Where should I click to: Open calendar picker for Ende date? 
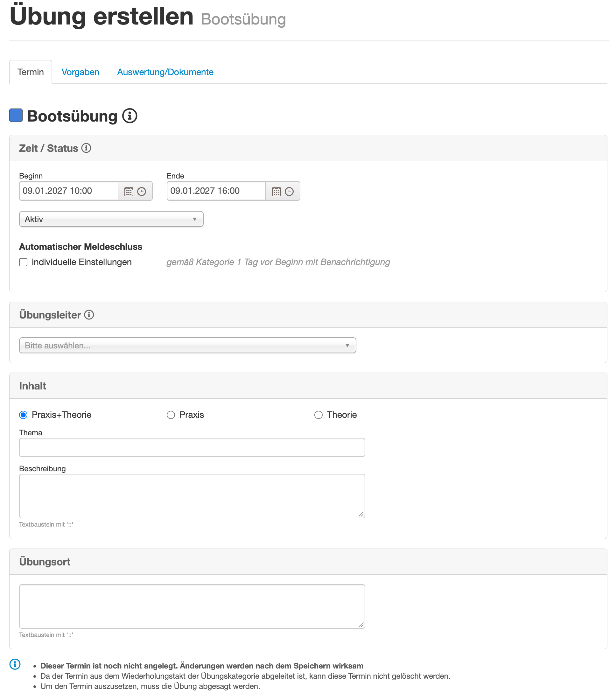tap(276, 192)
